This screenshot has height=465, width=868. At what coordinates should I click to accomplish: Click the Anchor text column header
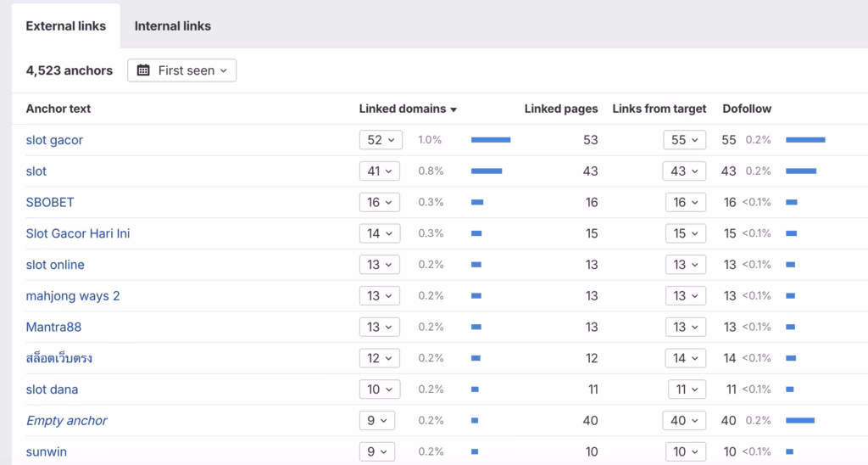coord(58,109)
